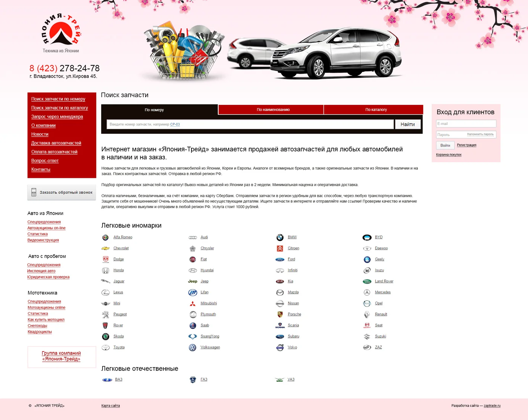
Task: Open Инспекция авто link
Action: coord(41,271)
